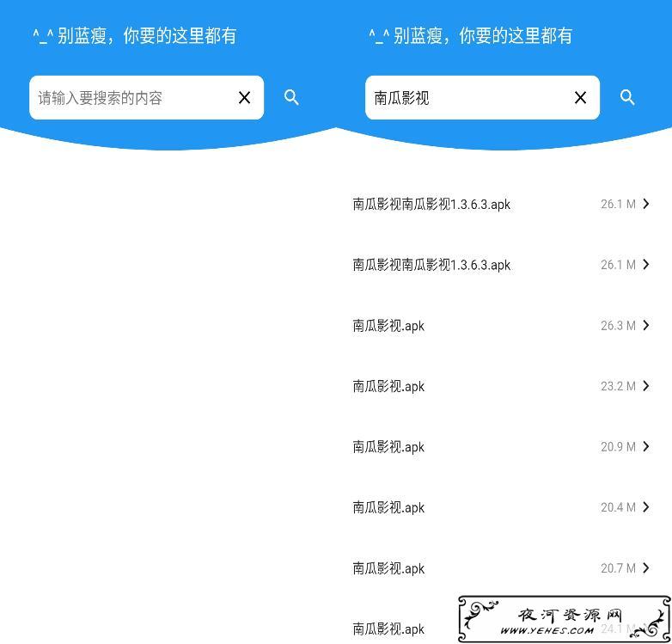Clear the empty search box in left screen
The height and width of the screenshot is (644, 672).
point(244,98)
